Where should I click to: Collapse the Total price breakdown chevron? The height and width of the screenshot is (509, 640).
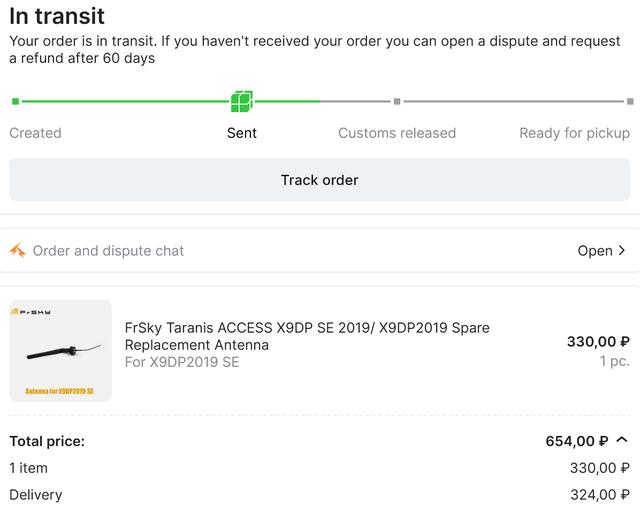tap(622, 440)
